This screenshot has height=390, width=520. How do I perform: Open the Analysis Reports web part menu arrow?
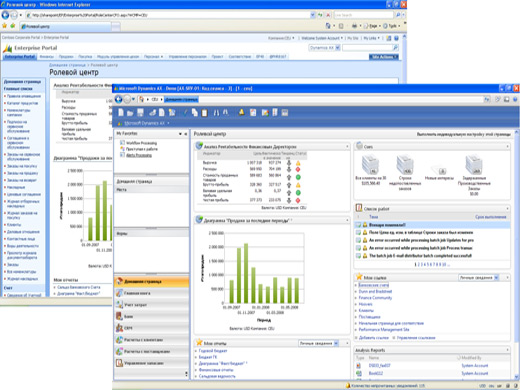(x=507, y=350)
